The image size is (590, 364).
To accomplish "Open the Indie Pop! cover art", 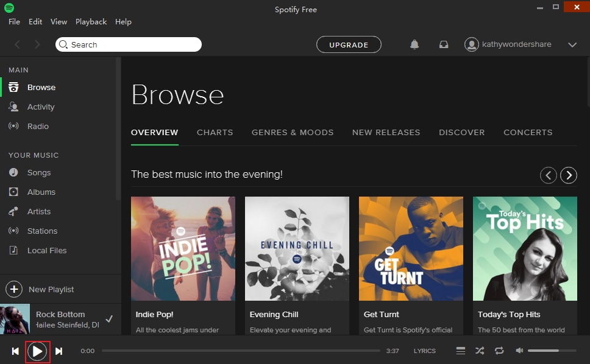I will pyautogui.click(x=183, y=248).
